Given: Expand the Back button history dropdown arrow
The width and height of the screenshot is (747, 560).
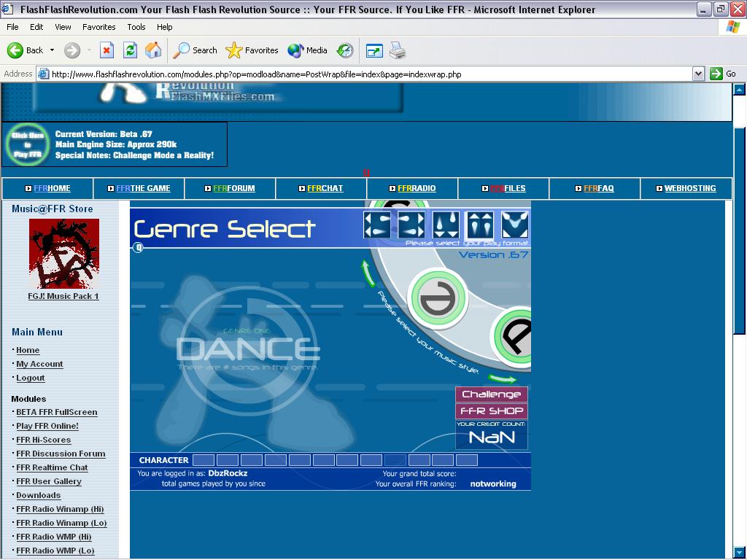Looking at the screenshot, I should [52, 50].
